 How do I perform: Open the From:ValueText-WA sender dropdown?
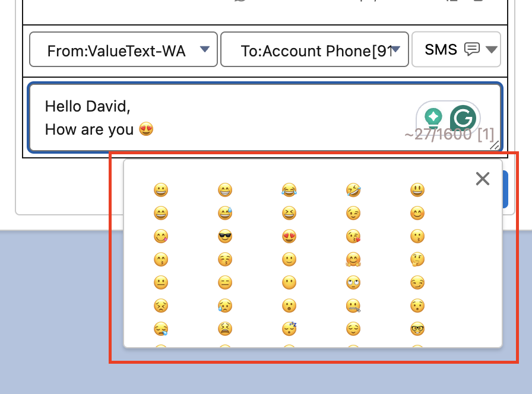[x=123, y=50]
